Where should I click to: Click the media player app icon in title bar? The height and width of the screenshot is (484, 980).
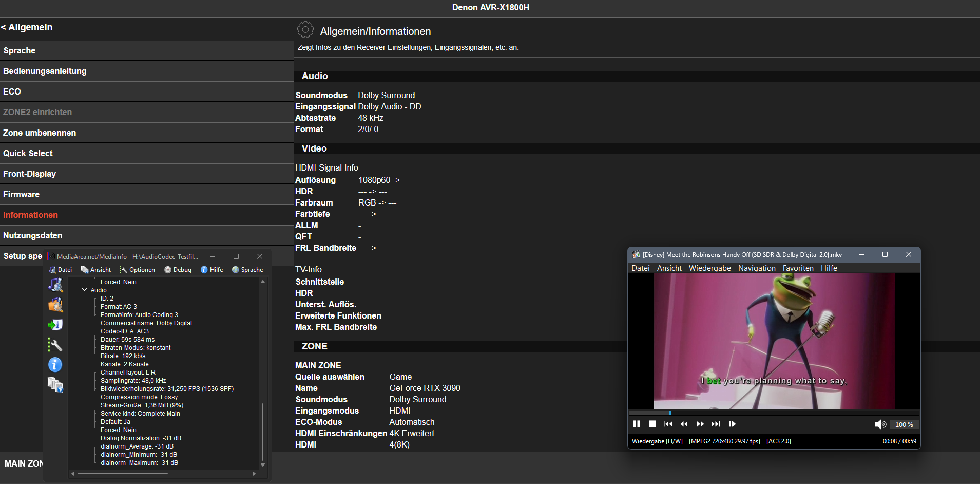pos(636,254)
